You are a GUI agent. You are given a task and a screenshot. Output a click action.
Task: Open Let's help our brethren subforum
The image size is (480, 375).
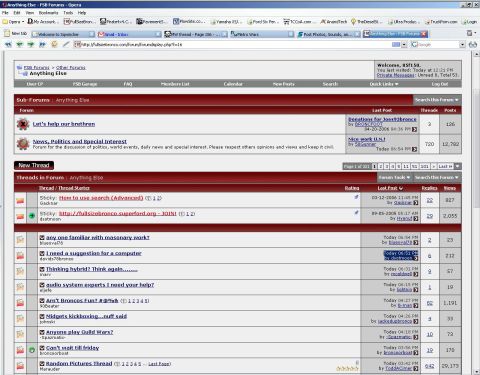pyautogui.click(x=64, y=124)
